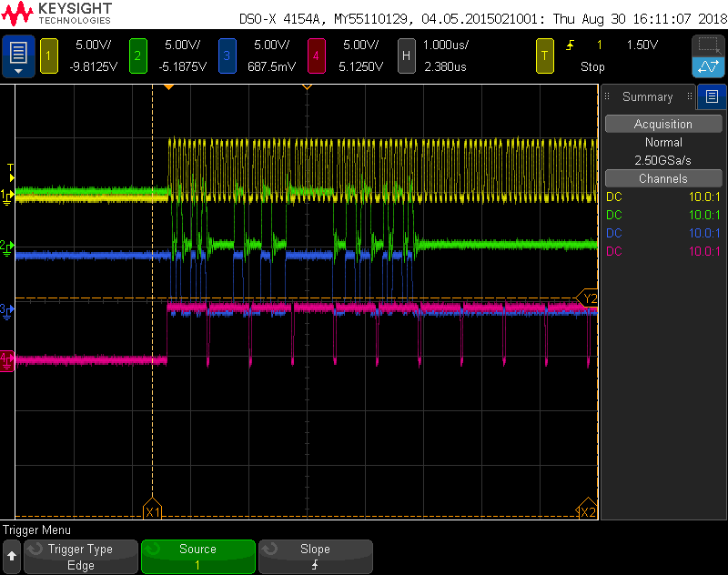Viewport: 728px width, 575px height.
Task: Click the rising edge trigger icon in header
Action: [570, 45]
